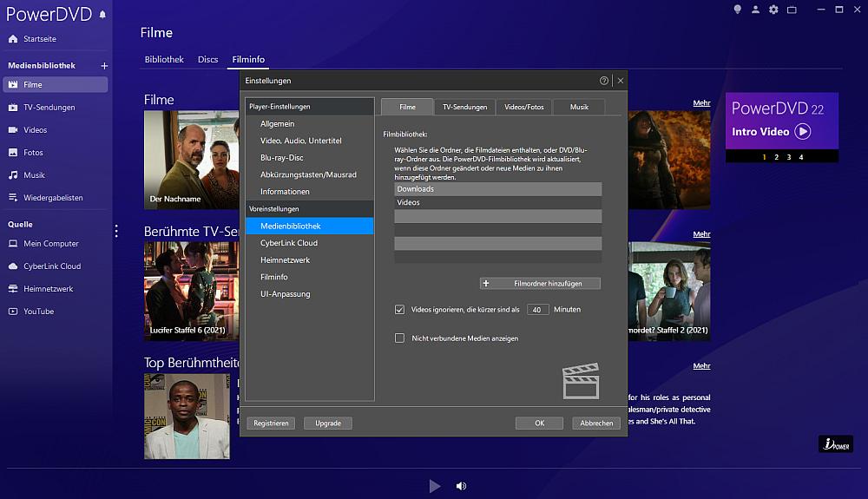Open Filme in the media library sidebar
This screenshot has width=868, height=499.
tap(56, 85)
